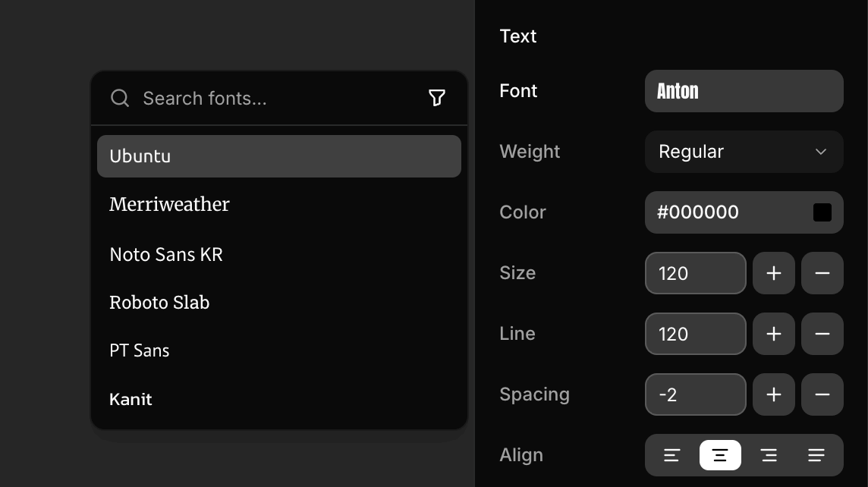Open the font filter options
The image size is (868, 487).
[436, 98]
